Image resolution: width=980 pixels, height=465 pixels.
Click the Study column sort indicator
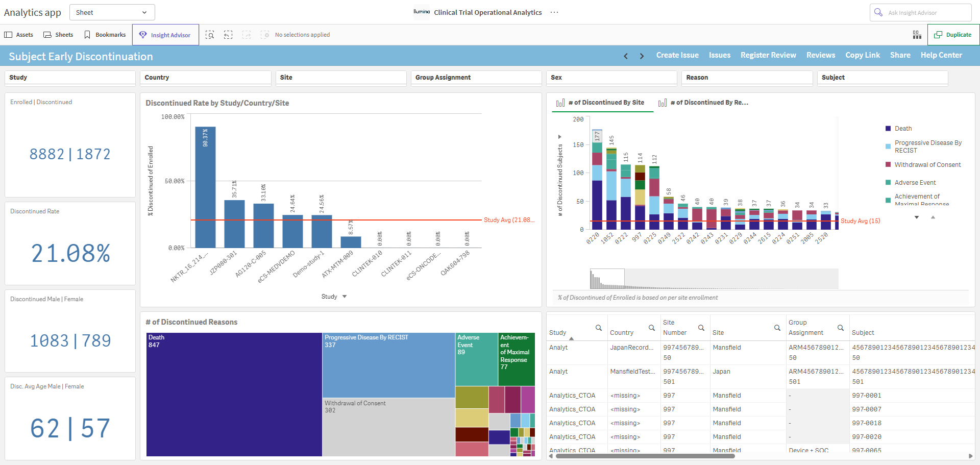point(572,338)
